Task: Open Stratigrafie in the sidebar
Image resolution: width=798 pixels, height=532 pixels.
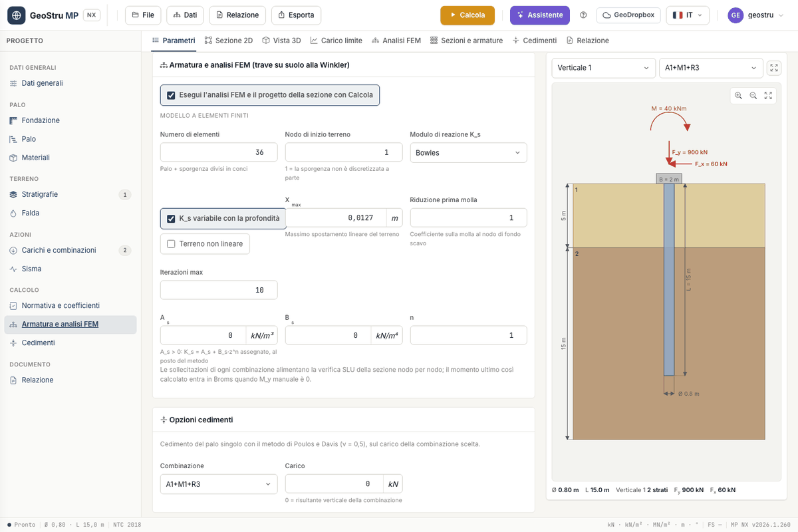Action: (x=70, y=194)
